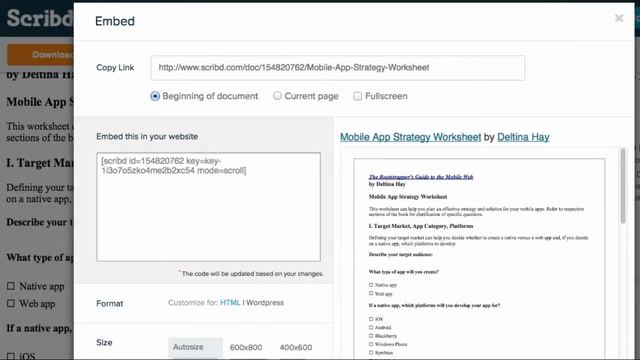Select Beginning of document radio option

coord(155,96)
